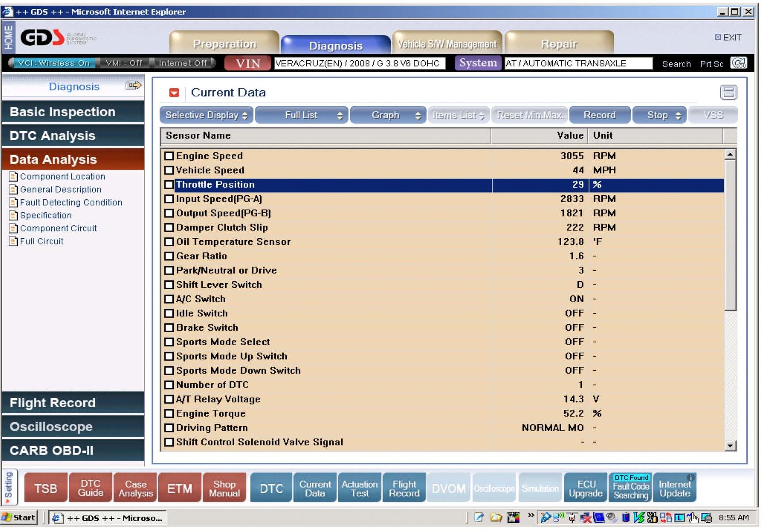Tick the Oil Temperature Sensor checkbox
The image size is (769, 532).
tap(169, 242)
